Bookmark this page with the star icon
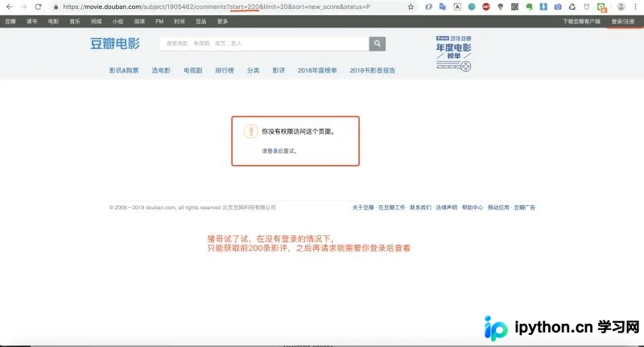644x347 pixels. tap(411, 7)
